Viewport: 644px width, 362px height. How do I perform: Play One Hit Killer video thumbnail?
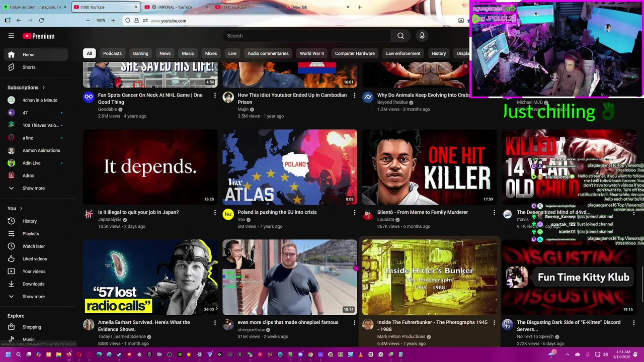429,167
